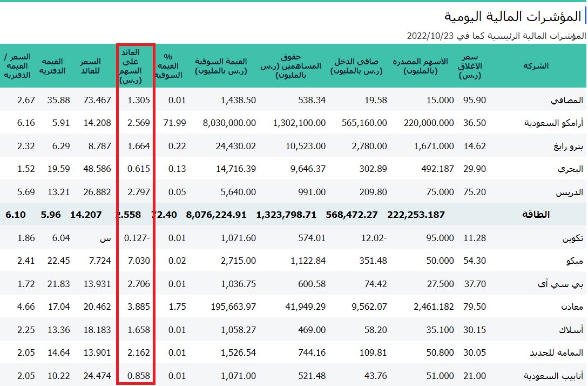Select negative EPS value 0.127-
This screenshot has height=386, width=588.
(x=137, y=238)
